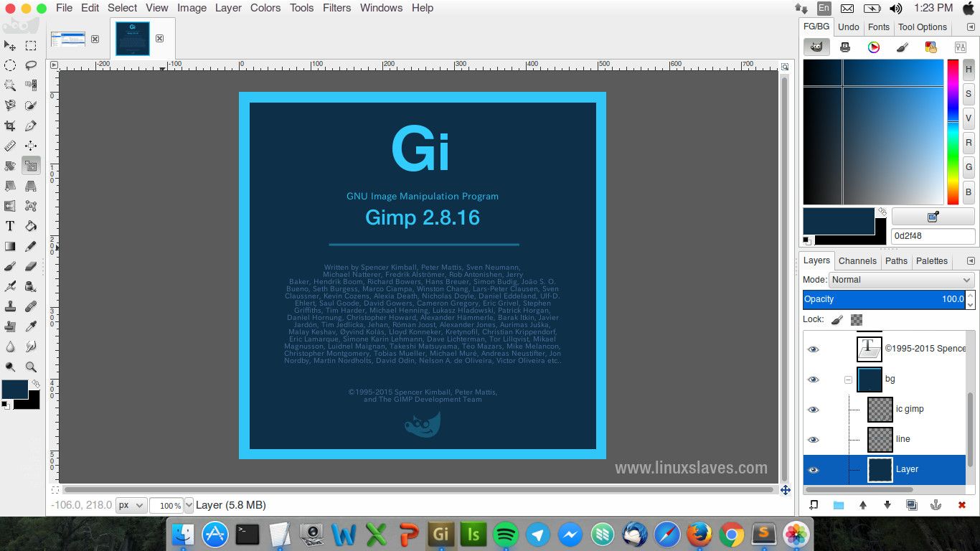
Task: Choose the Measure ruler tool
Action: [x=10, y=146]
